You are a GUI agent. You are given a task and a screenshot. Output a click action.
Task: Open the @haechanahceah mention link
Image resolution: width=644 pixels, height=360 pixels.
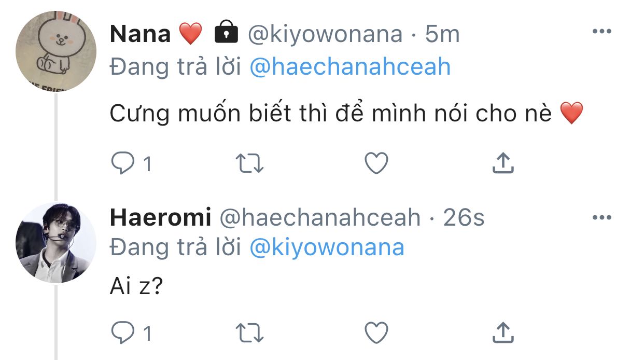(350, 67)
